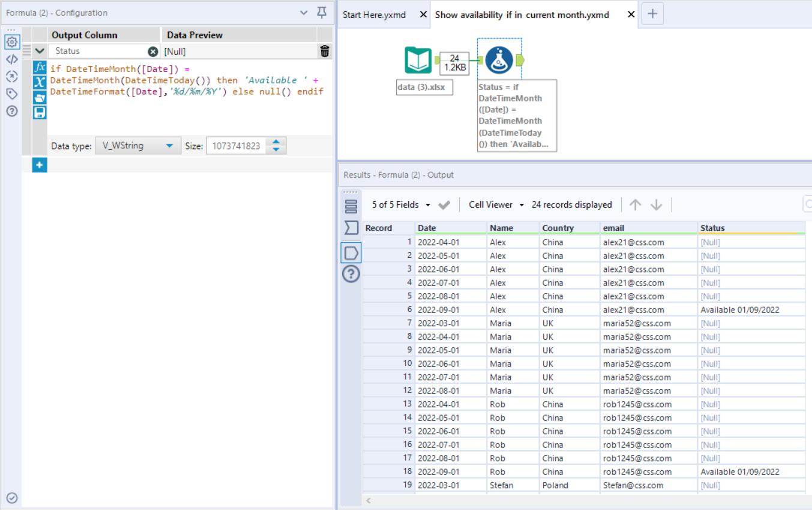The height and width of the screenshot is (510, 812).
Task: Open the Help question mark in configuration sidebar
Action: [x=11, y=111]
